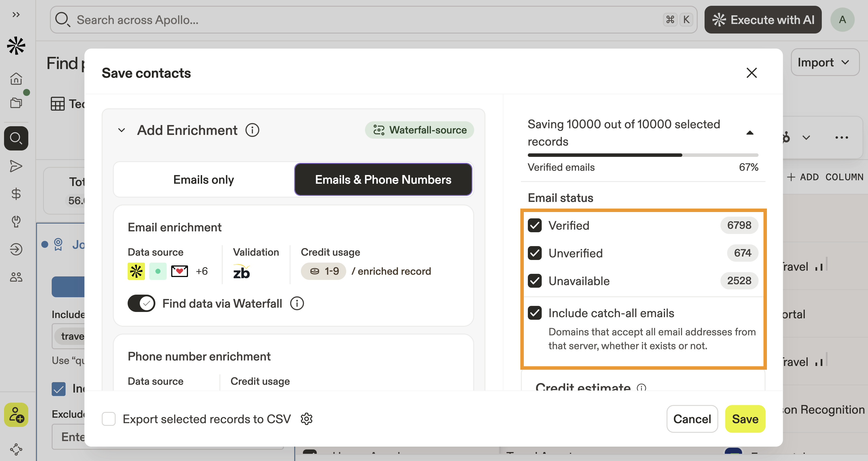Click the People group sidebar icon
The height and width of the screenshot is (461, 868).
coord(16,277)
